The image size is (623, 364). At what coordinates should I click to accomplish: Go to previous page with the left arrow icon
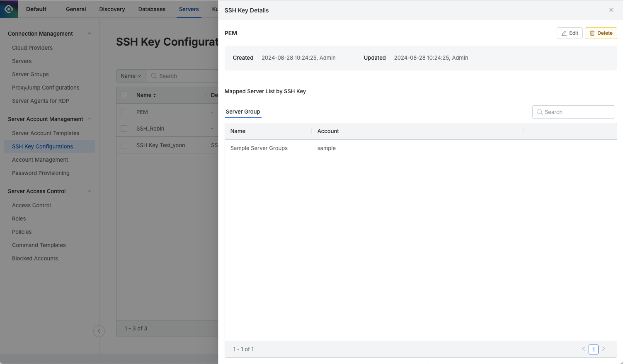pyautogui.click(x=583, y=349)
